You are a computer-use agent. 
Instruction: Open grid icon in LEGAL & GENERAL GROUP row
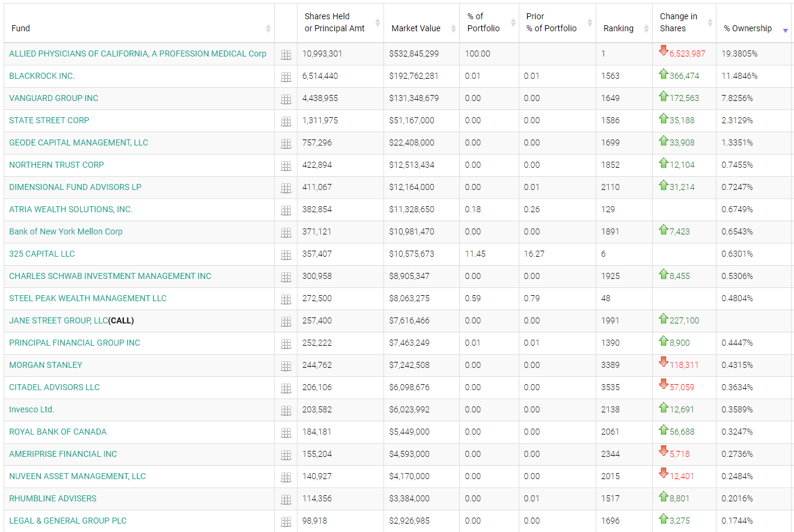(x=286, y=522)
